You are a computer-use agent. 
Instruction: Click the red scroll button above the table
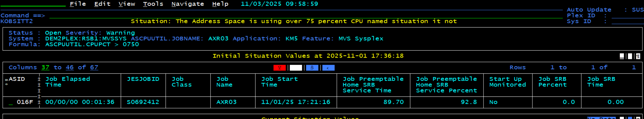tap(279, 68)
